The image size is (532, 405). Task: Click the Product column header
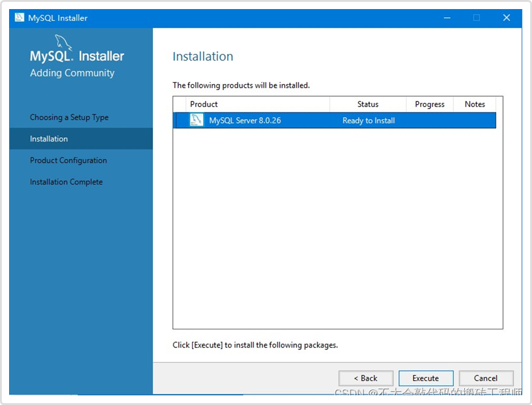click(258, 104)
